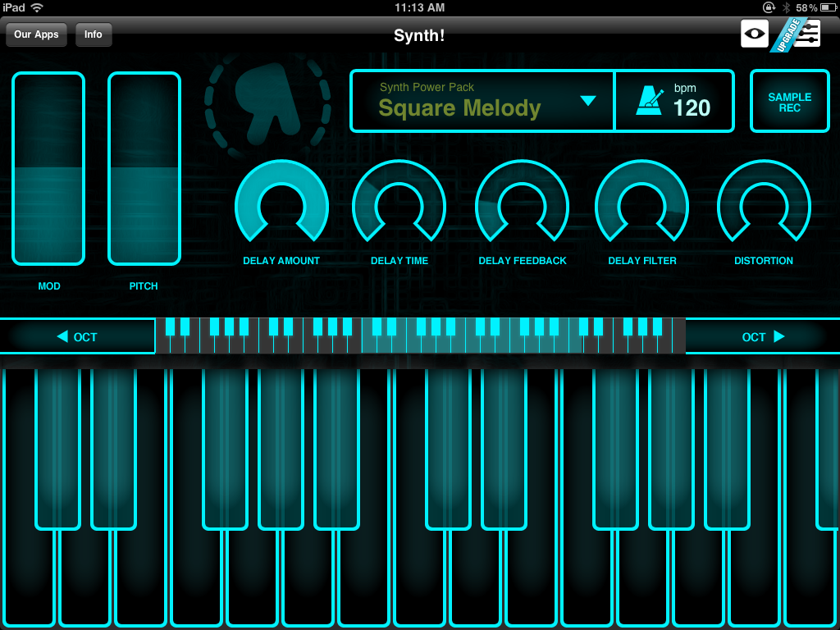Open the eye view icon
Image resolution: width=840 pixels, height=630 pixels.
click(x=755, y=34)
